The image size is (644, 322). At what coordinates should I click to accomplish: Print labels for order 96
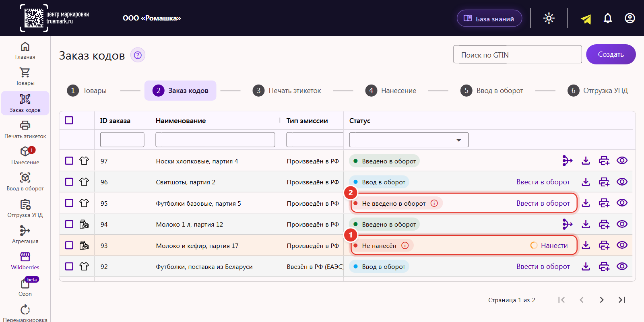[604, 182]
